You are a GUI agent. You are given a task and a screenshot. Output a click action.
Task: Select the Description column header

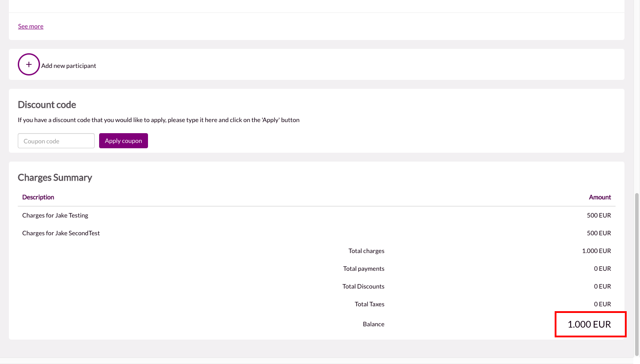point(38,197)
